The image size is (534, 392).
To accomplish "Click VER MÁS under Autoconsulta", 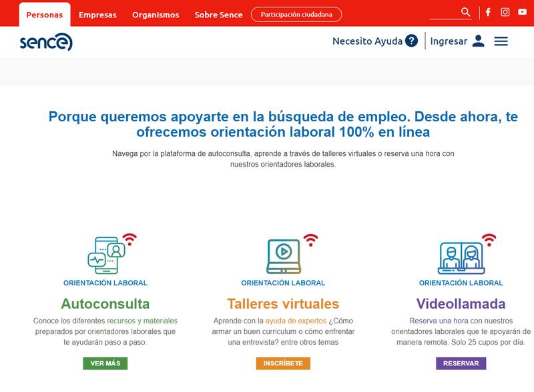I will [x=105, y=363].
